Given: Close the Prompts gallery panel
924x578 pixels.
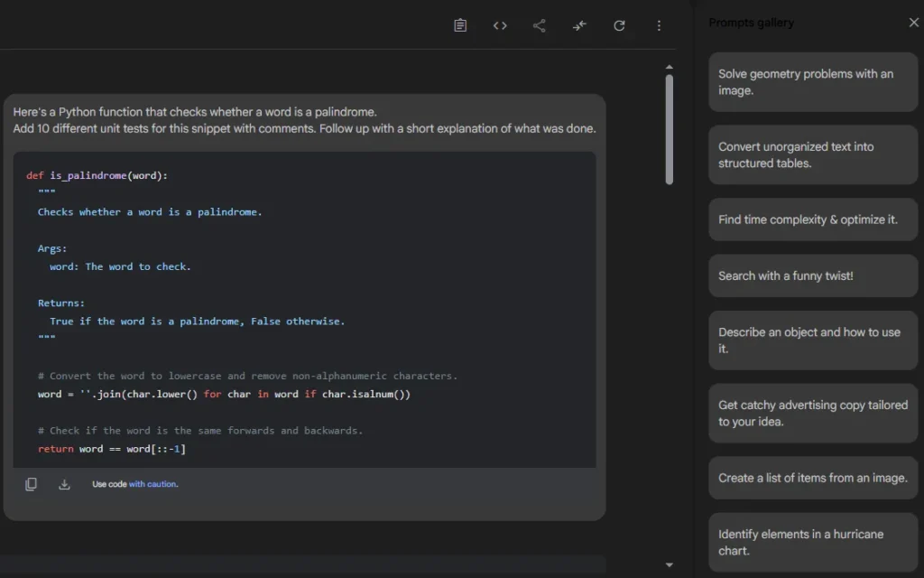Looking at the screenshot, I should (913, 23).
